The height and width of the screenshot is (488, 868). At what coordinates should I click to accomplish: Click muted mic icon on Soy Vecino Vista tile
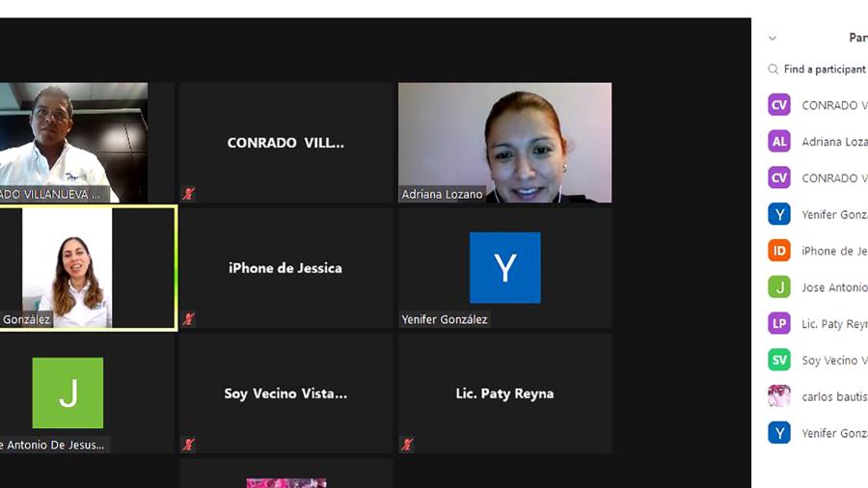click(x=189, y=445)
